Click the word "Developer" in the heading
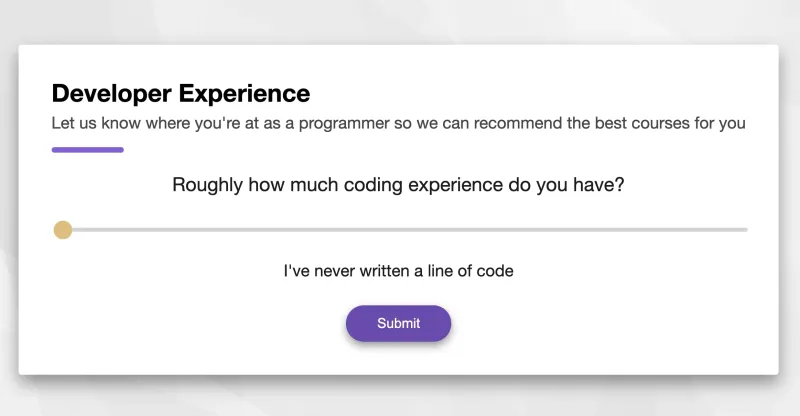 (x=111, y=94)
